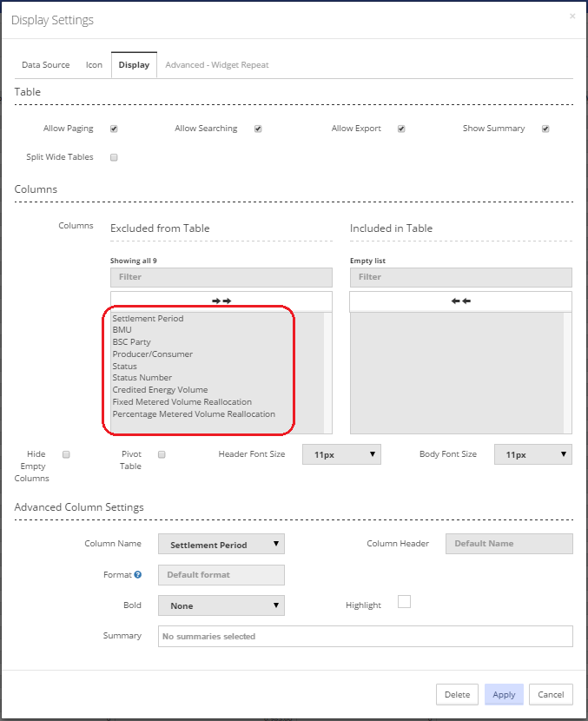This screenshot has width=588, height=721.
Task: Click the Apply button
Action: tap(504, 694)
